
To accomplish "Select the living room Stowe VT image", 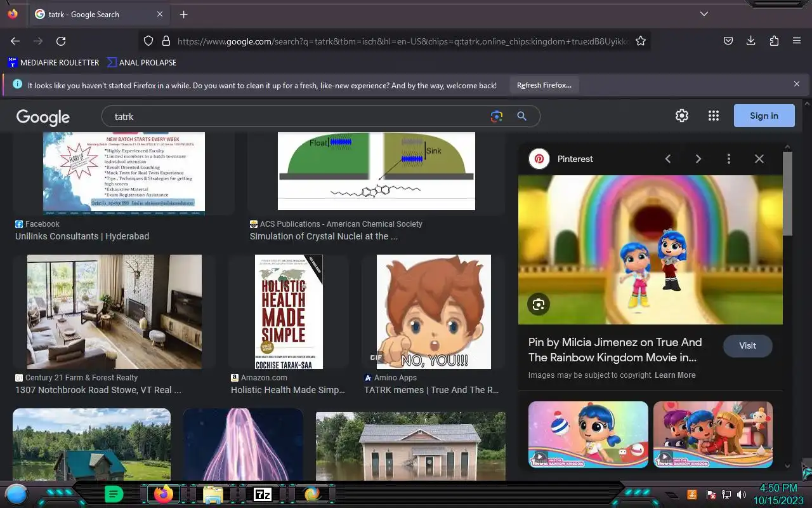I will coord(114,312).
